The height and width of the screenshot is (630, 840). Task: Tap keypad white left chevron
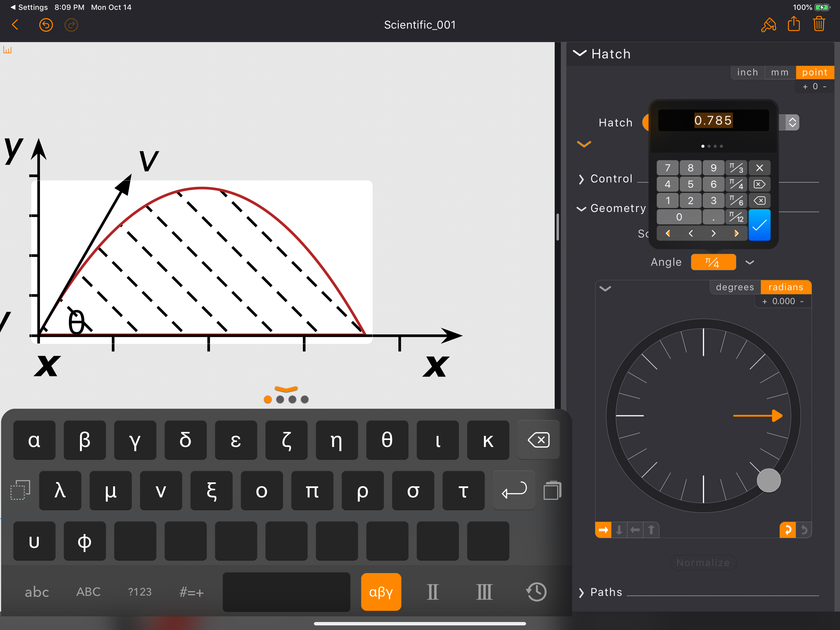(691, 233)
